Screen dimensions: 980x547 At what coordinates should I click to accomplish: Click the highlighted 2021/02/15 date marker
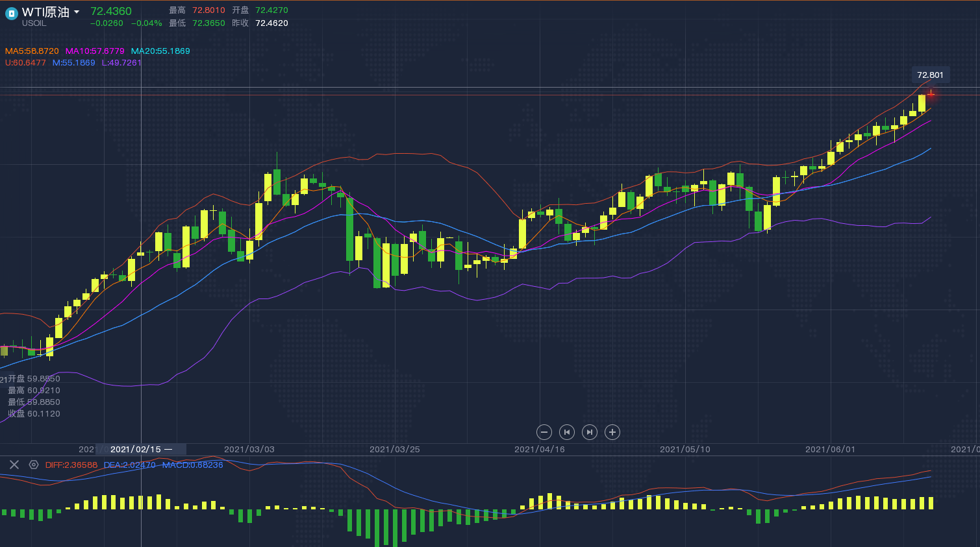(140, 449)
